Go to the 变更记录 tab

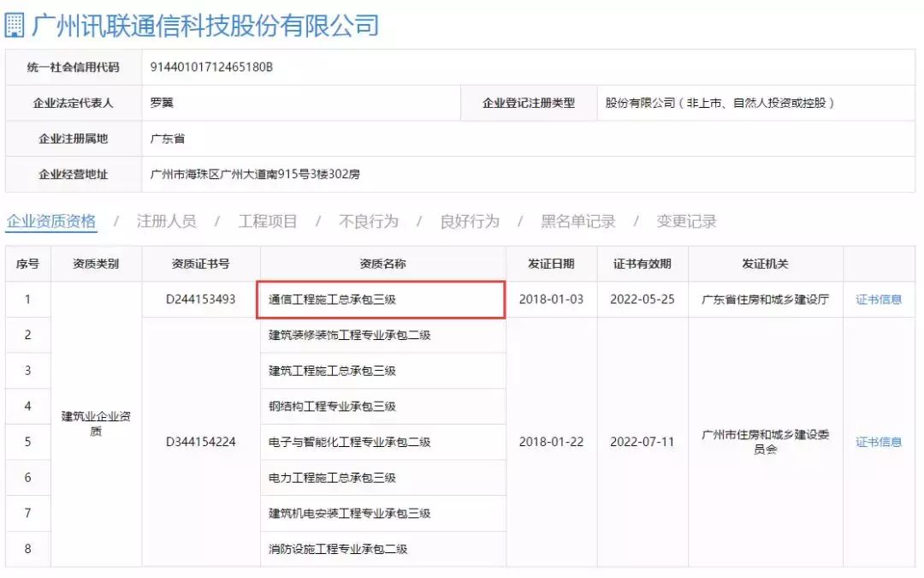tap(686, 222)
